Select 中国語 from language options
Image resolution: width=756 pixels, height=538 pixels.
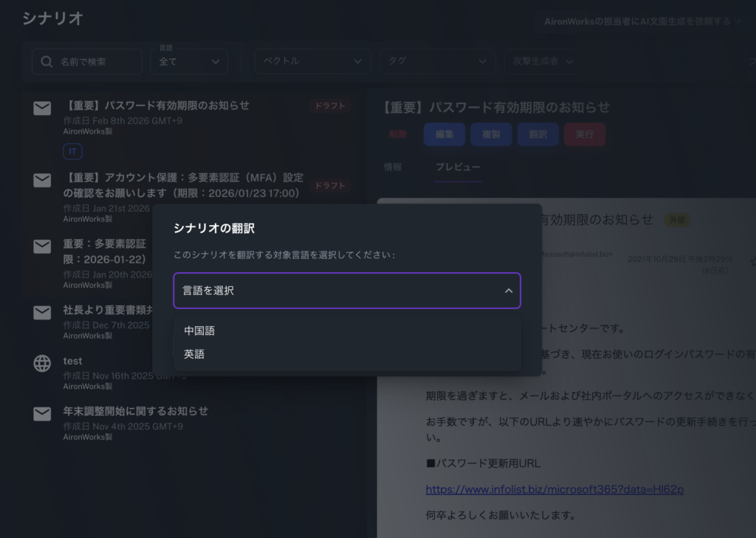(x=199, y=331)
